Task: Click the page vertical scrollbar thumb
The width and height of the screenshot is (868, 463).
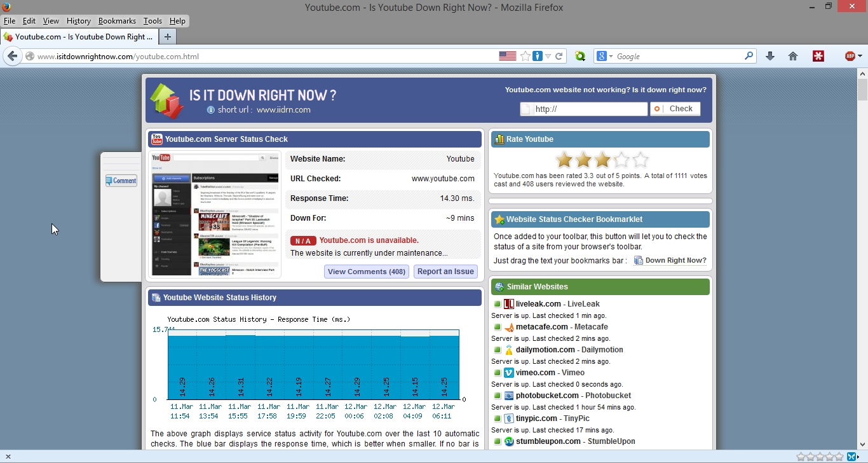Action: [x=862, y=90]
